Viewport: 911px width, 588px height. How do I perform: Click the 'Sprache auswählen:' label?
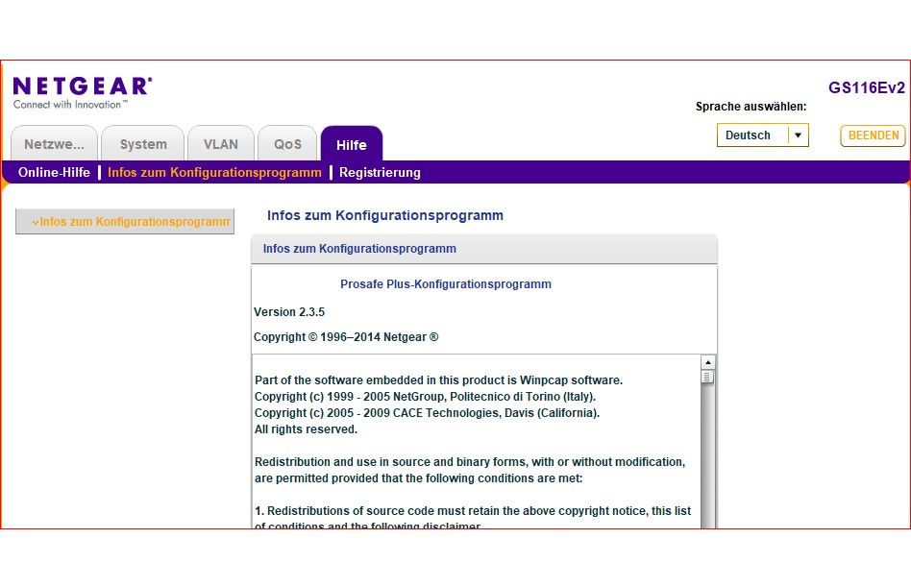[751, 107]
